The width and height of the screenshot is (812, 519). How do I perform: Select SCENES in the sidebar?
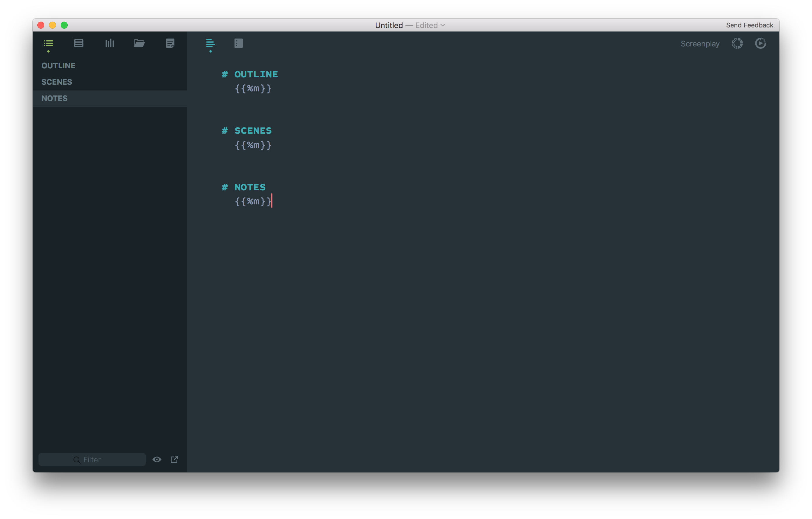57,82
